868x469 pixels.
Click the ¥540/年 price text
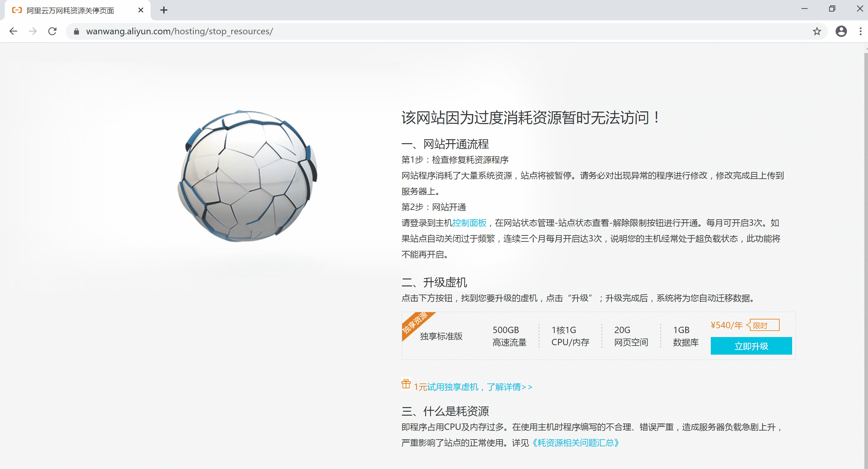(x=727, y=325)
